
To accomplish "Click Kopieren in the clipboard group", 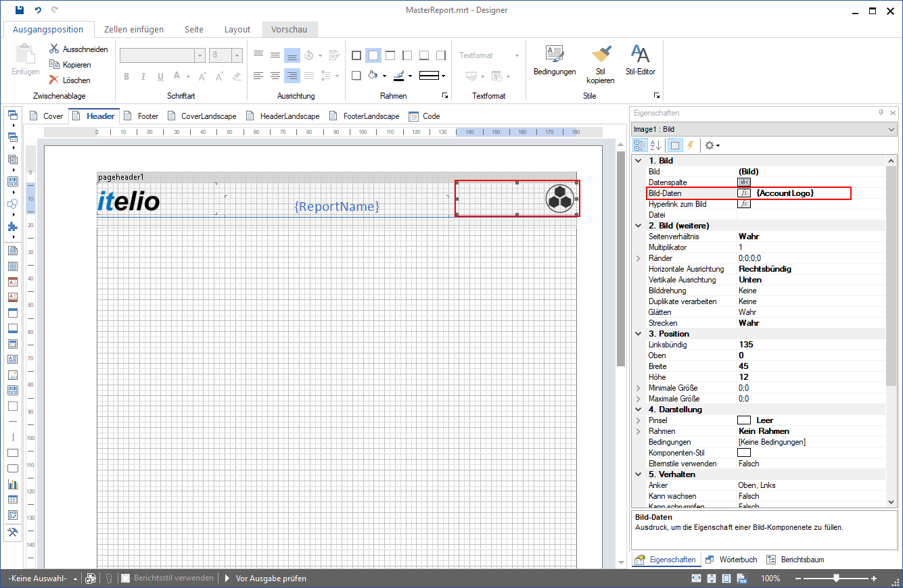I will click(x=70, y=65).
